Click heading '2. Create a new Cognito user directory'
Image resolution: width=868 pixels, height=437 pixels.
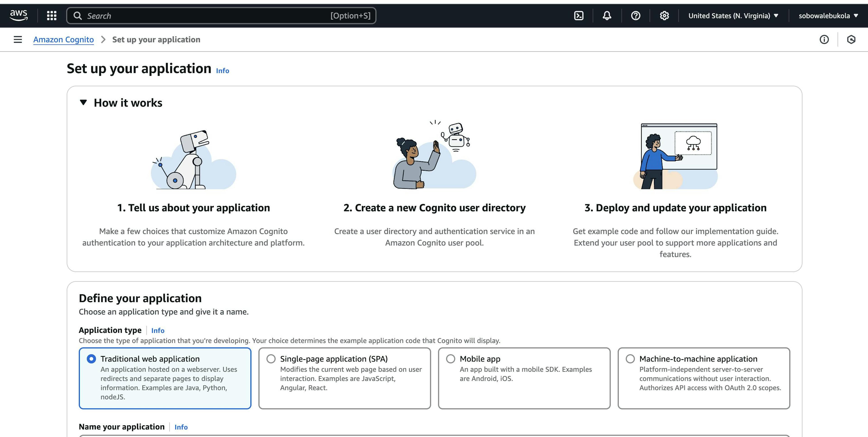(x=434, y=208)
